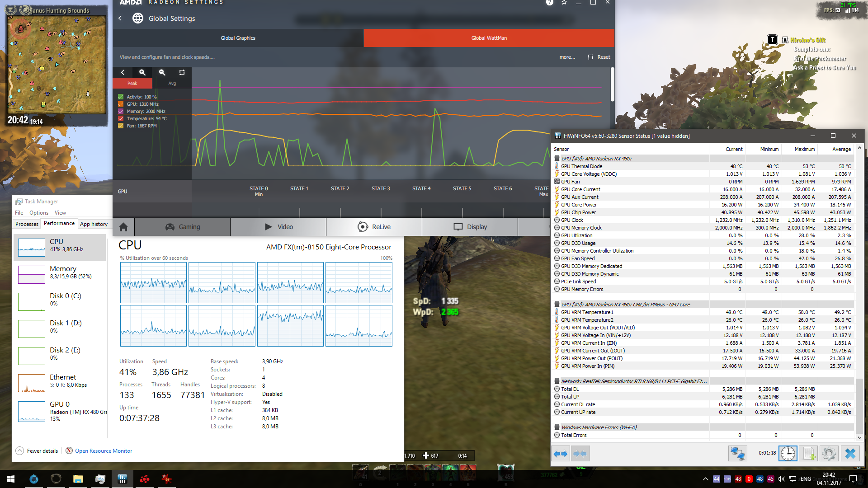Click HWiNFO reset clock button
This screenshot has width=868, height=488.
[788, 453]
